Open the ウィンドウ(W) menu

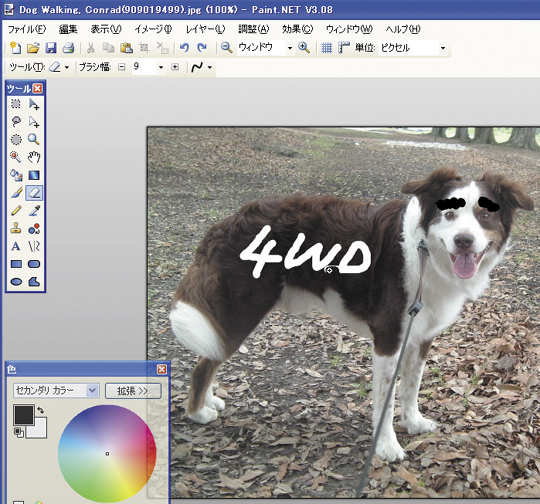coord(349,29)
